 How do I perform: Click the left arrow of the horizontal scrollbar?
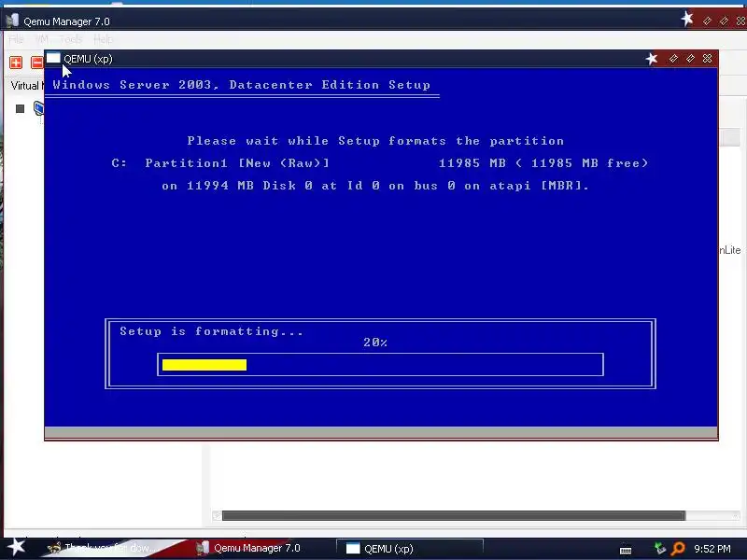click(x=217, y=516)
